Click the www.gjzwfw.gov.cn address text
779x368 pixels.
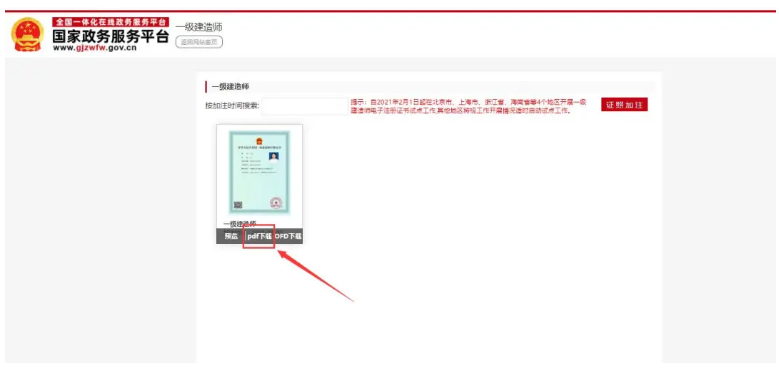coord(94,48)
